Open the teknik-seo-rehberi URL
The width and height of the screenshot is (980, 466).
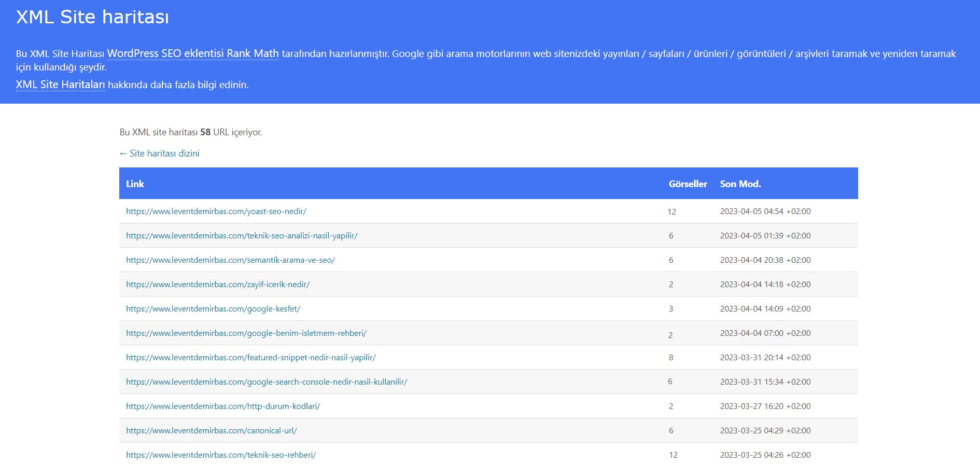pos(221,455)
